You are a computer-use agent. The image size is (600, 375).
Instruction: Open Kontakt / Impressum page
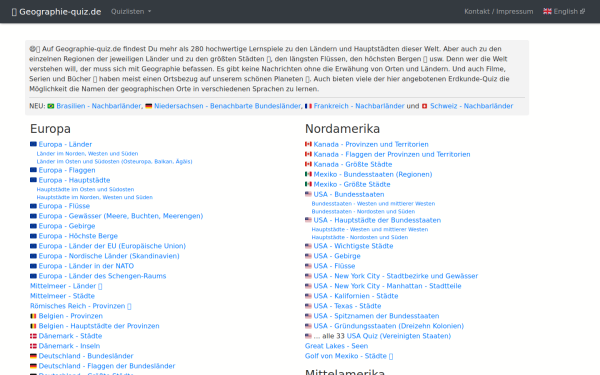tap(499, 11)
